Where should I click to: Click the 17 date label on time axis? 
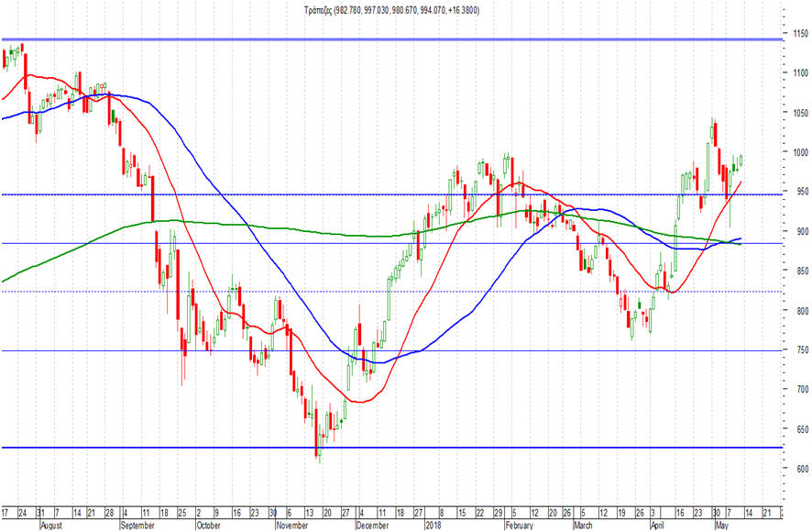point(5,513)
